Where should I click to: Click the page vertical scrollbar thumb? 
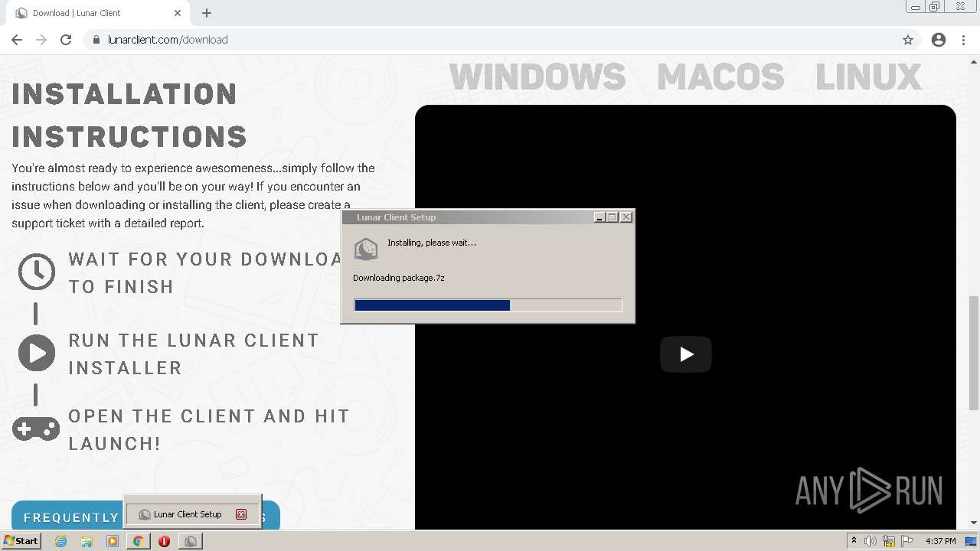974,352
